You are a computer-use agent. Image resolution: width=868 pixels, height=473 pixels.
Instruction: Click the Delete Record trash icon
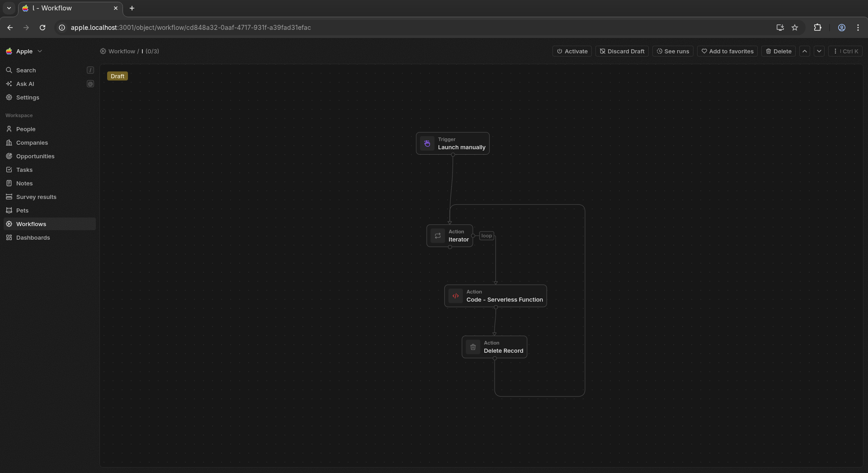(x=473, y=347)
